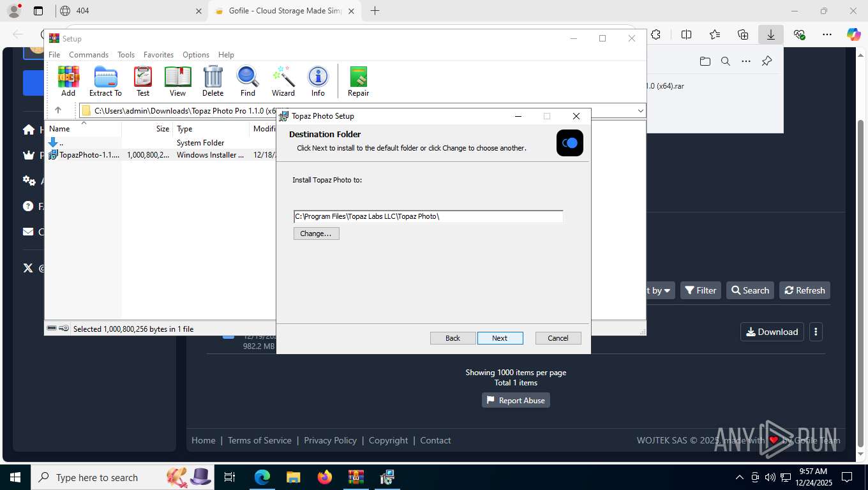Open the Contact footer link
868x490 pixels.
pos(435,440)
